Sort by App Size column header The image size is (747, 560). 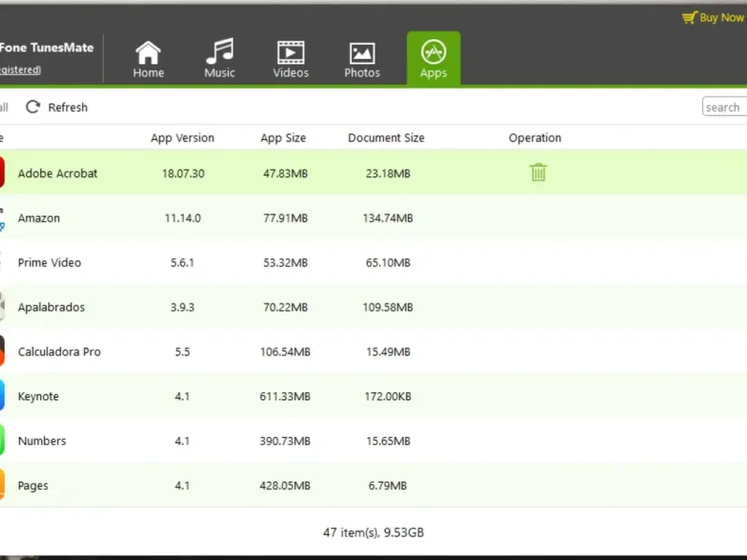click(283, 137)
